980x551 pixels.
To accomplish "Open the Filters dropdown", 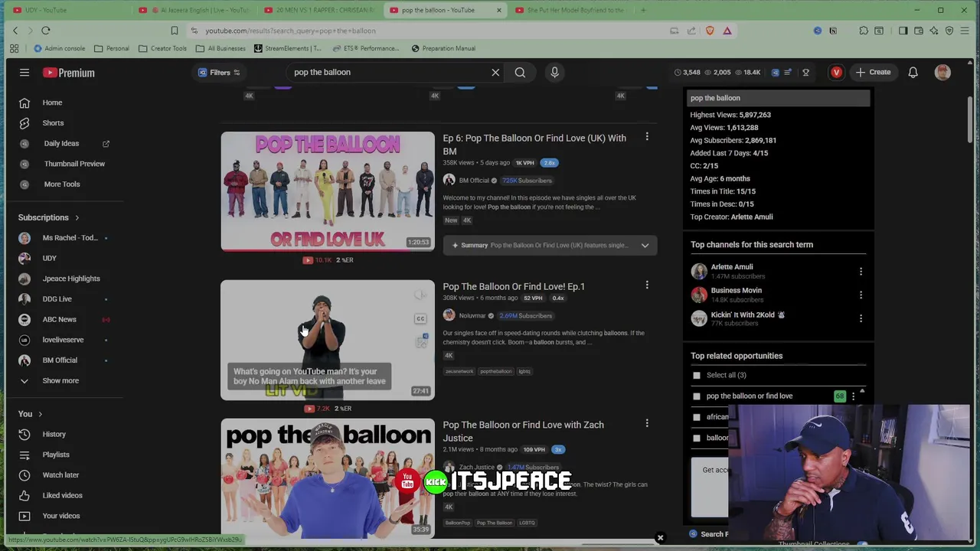I will [x=219, y=73].
